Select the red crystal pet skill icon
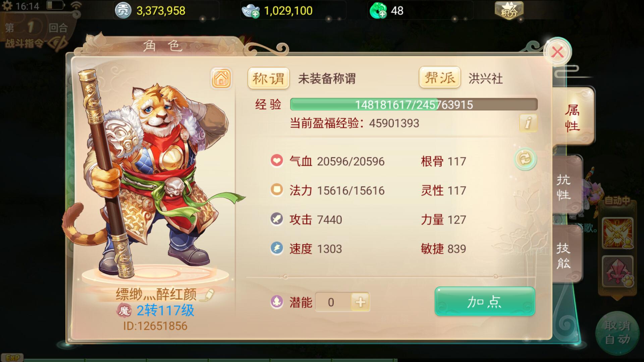This screenshot has height=362, width=644. coord(618,271)
